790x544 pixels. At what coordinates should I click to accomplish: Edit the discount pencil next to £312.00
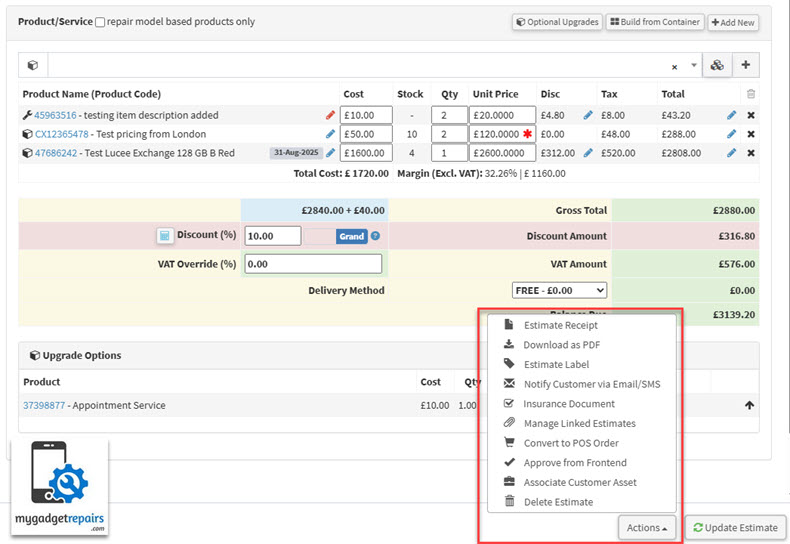tap(588, 153)
